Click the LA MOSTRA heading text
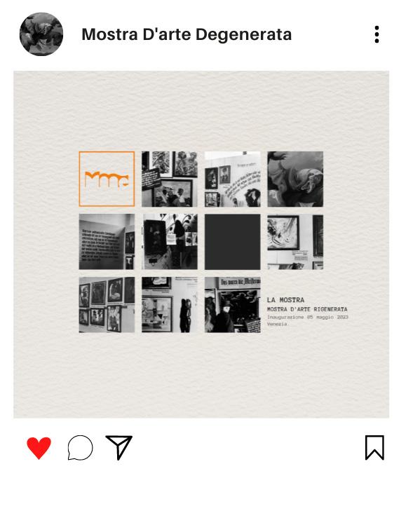Screen dimensions: 420x511 tap(285, 300)
